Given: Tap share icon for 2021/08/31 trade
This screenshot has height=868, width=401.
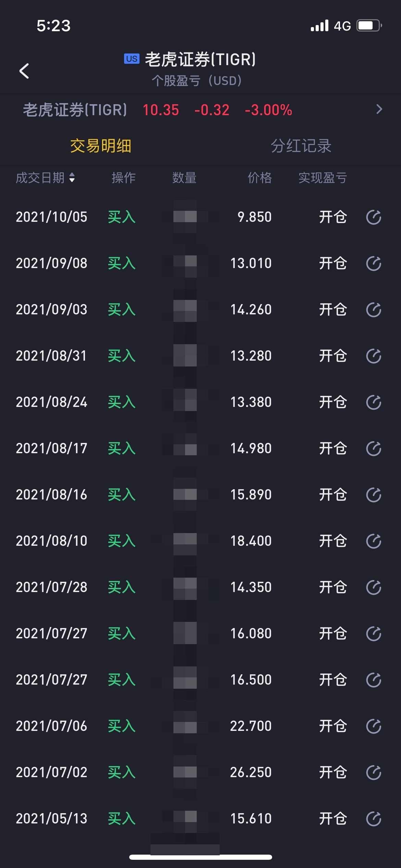Looking at the screenshot, I should pos(373,356).
